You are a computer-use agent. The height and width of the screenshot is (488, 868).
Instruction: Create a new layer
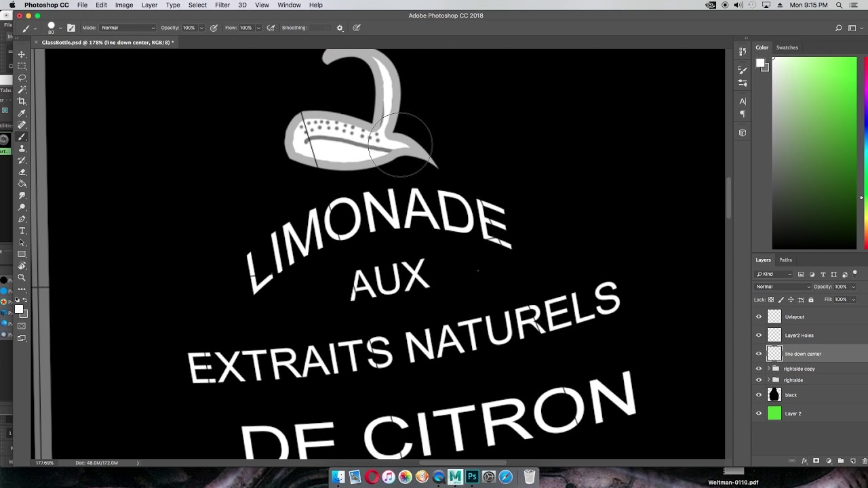(x=853, y=461)
